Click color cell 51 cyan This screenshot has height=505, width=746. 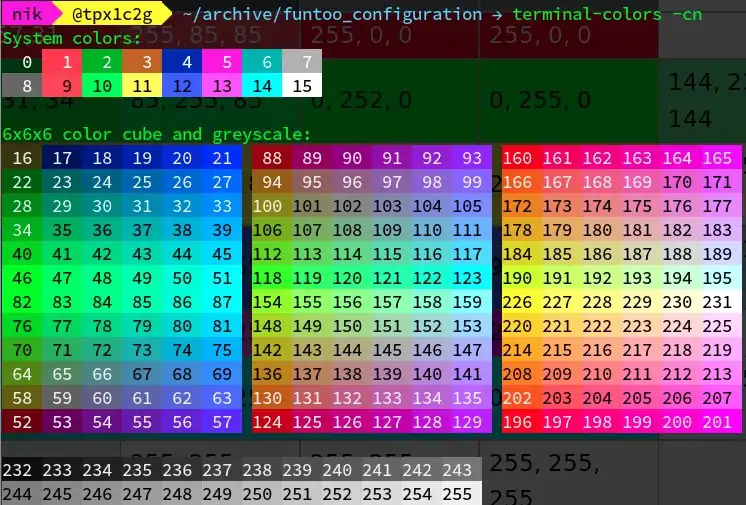(x=222, y=277)
